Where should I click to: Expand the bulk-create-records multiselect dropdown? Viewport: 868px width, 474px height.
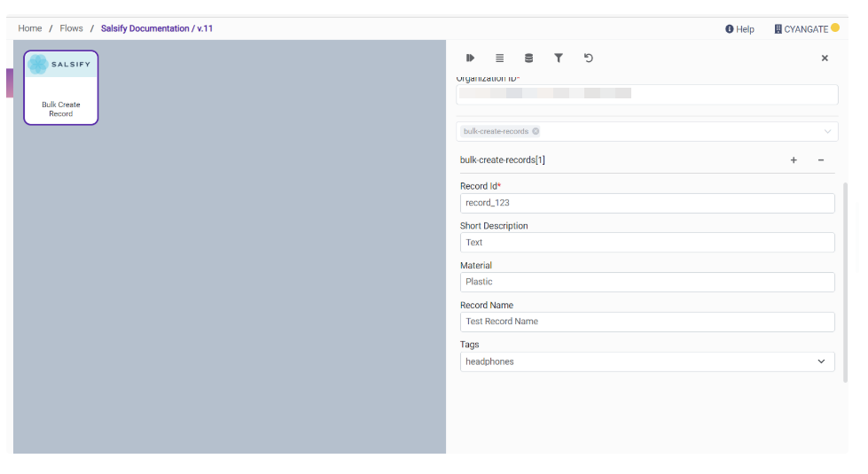[x=827, y=131]
